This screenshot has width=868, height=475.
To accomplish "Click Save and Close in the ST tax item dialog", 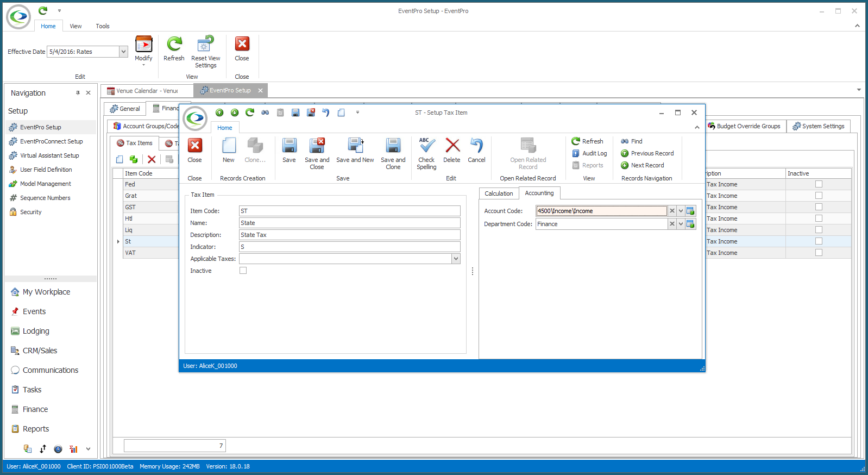I will [317, 153].
